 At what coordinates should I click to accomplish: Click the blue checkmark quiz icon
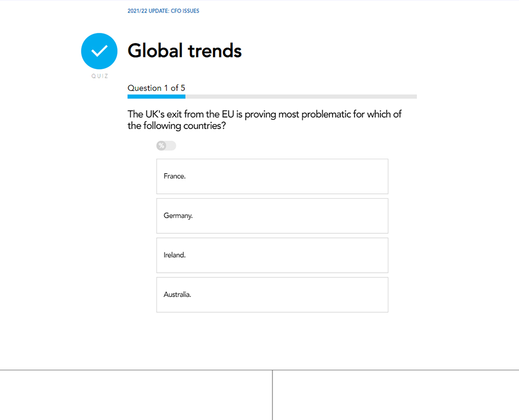click(x=99, y=51)
